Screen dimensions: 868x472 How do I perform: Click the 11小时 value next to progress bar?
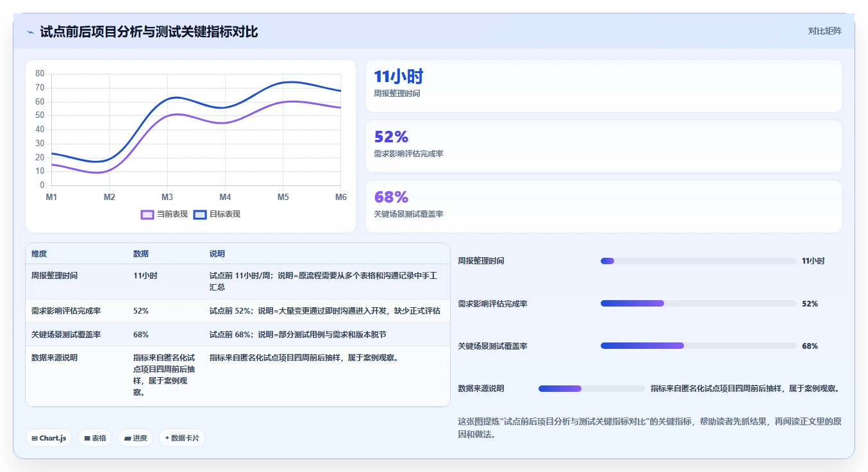814,261
